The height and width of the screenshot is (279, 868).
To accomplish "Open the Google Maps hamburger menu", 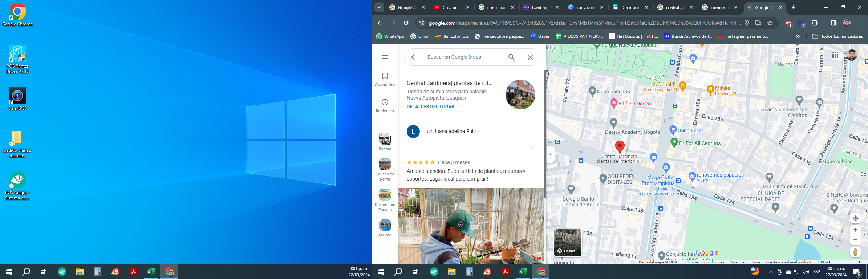I will (385, 57).
